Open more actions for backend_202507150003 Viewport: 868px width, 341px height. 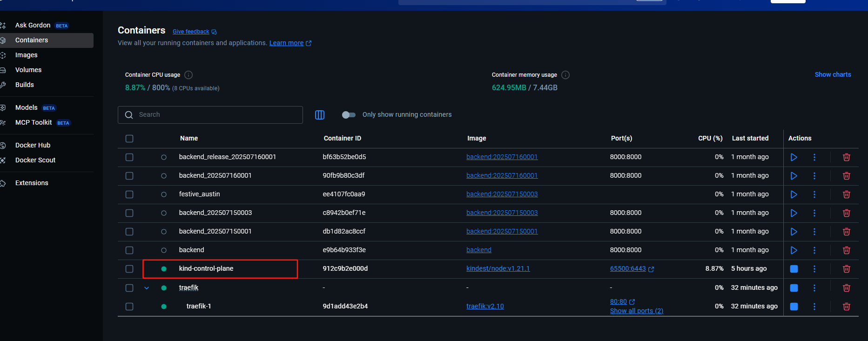point(814,213)
